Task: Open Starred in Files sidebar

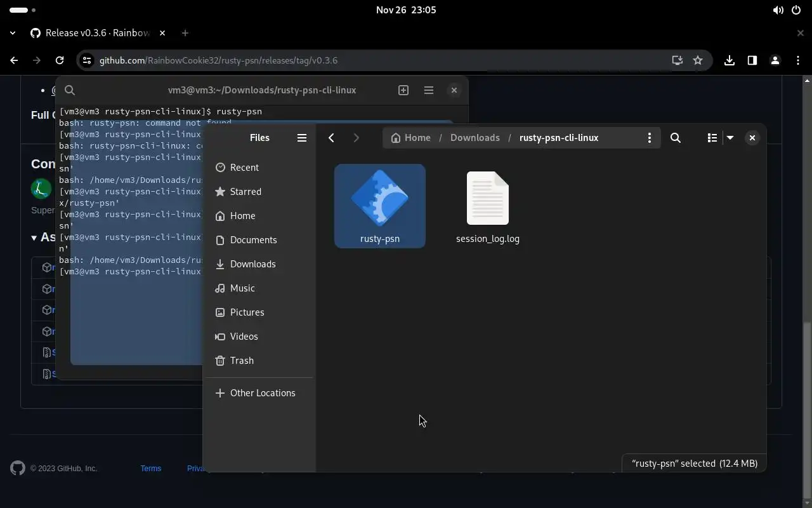Action: [x=260, y=192]
